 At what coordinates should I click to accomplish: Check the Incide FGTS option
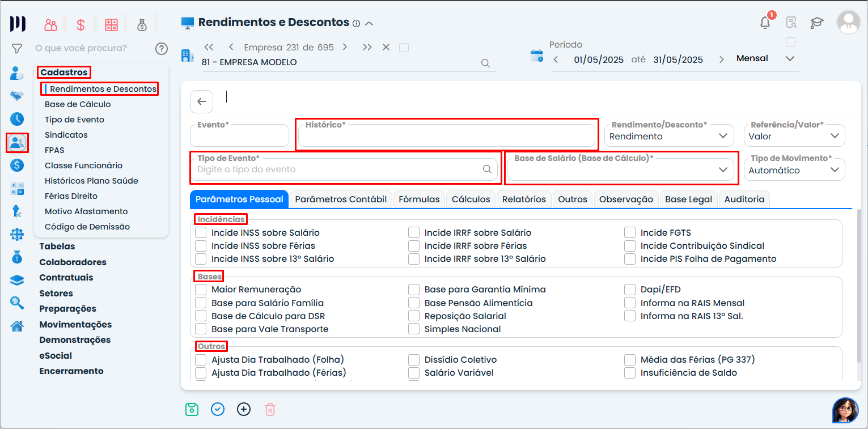[629, 232]
